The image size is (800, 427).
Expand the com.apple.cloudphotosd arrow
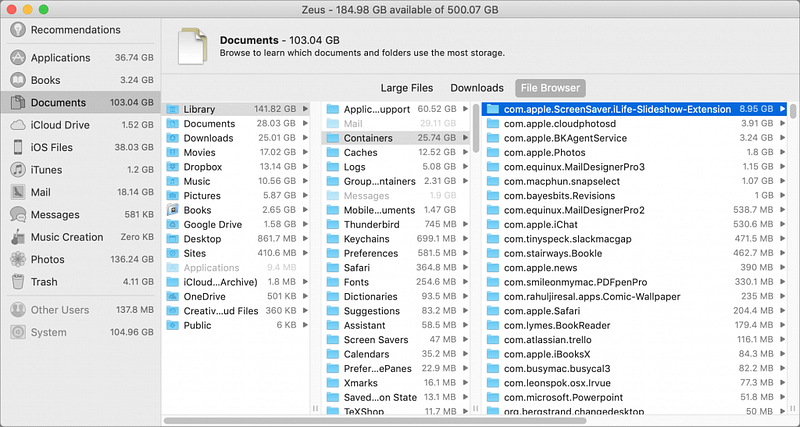click(783, 123)
